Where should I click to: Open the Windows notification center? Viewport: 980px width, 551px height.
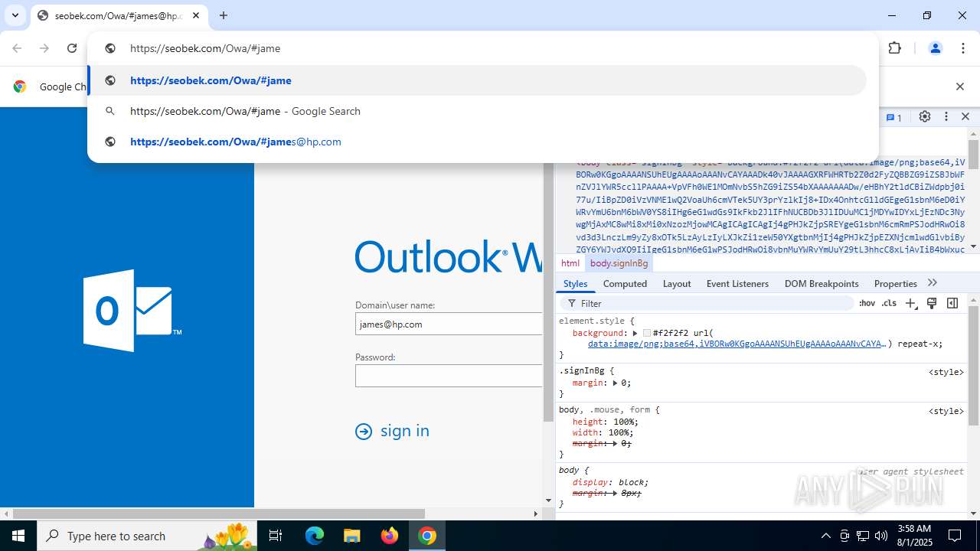[x=955, y=536]
